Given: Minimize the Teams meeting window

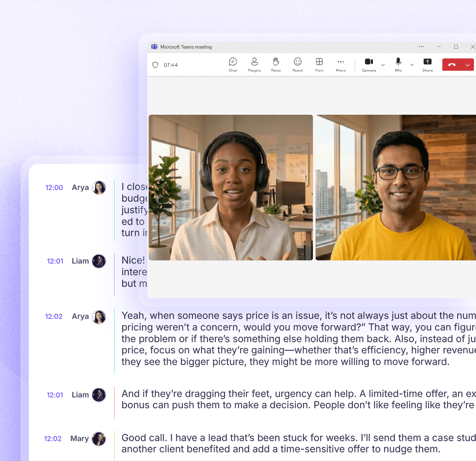Looking at the screenshot, I should coord(439,47).
